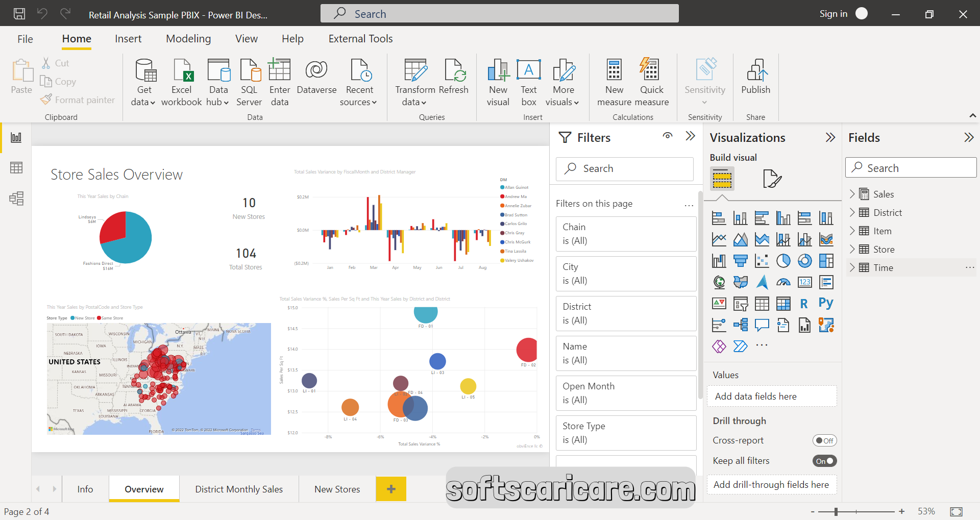Collapse the Filters pane
Viewport: 980px width, 520px height.
click(x=691, y=136)
